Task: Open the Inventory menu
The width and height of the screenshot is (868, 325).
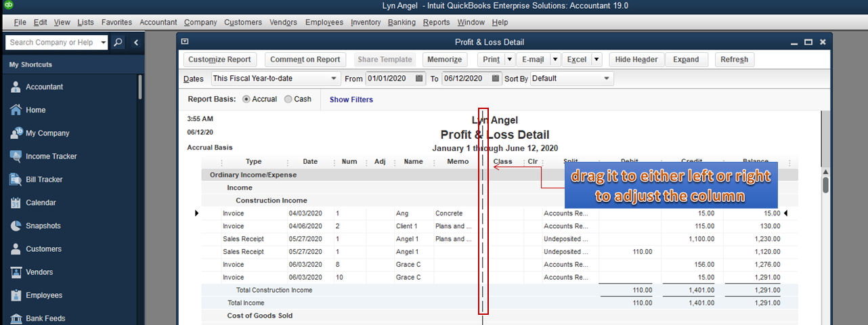Action: coord(366,22)
